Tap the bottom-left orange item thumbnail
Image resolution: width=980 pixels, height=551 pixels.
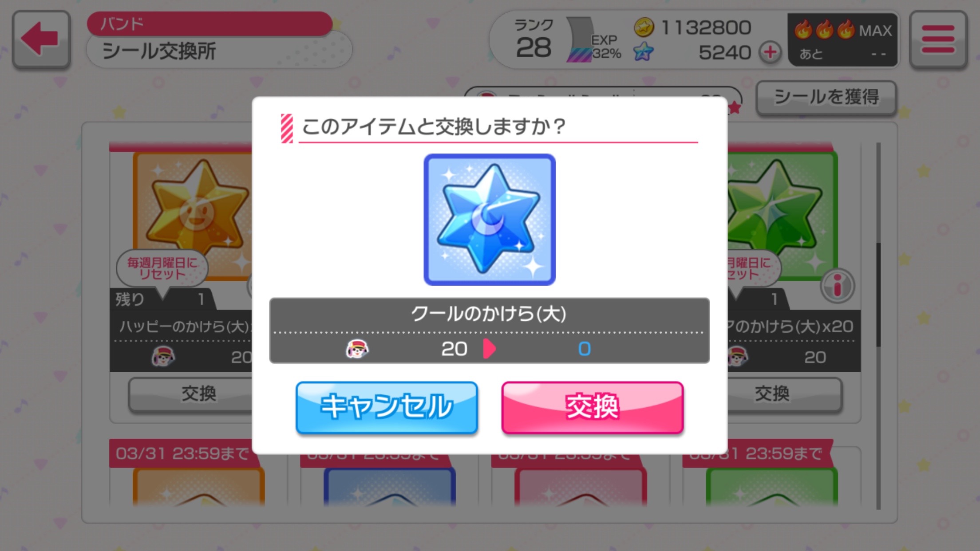pyautogui.click(x=198, y=487)
